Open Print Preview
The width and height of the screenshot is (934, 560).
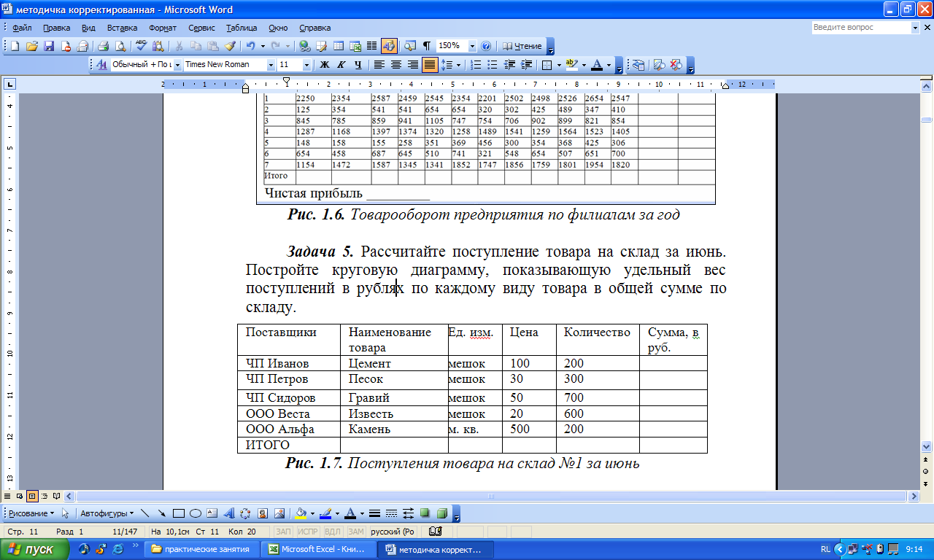point(119,45)
